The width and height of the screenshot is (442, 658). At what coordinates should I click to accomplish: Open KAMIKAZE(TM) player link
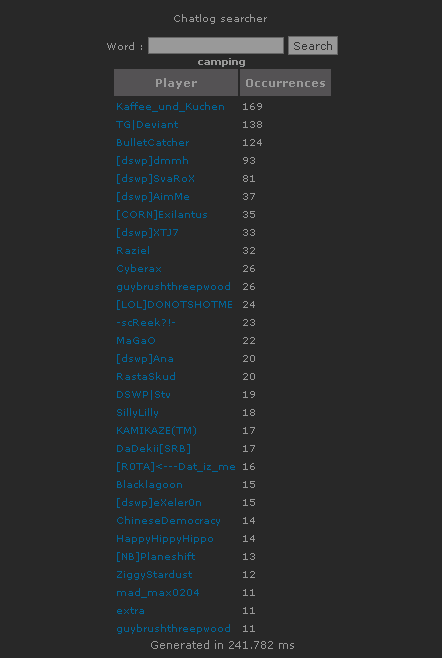tap(157, 431)
